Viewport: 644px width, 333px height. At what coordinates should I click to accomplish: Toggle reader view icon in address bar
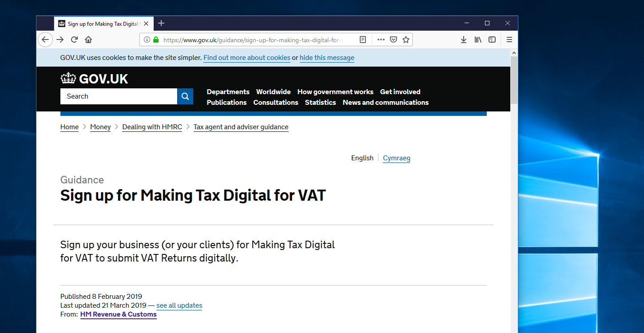(363, 40)
